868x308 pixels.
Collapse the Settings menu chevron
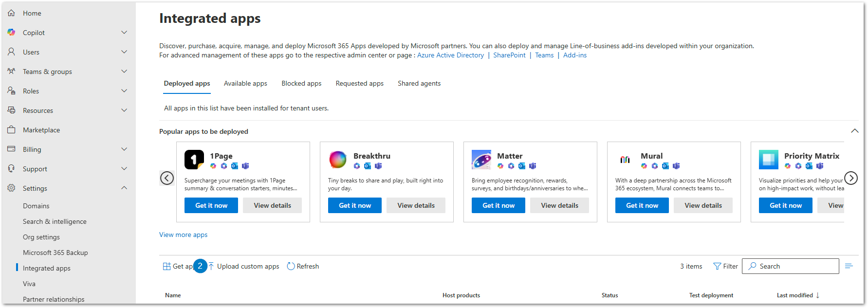[x=124, y=188]
